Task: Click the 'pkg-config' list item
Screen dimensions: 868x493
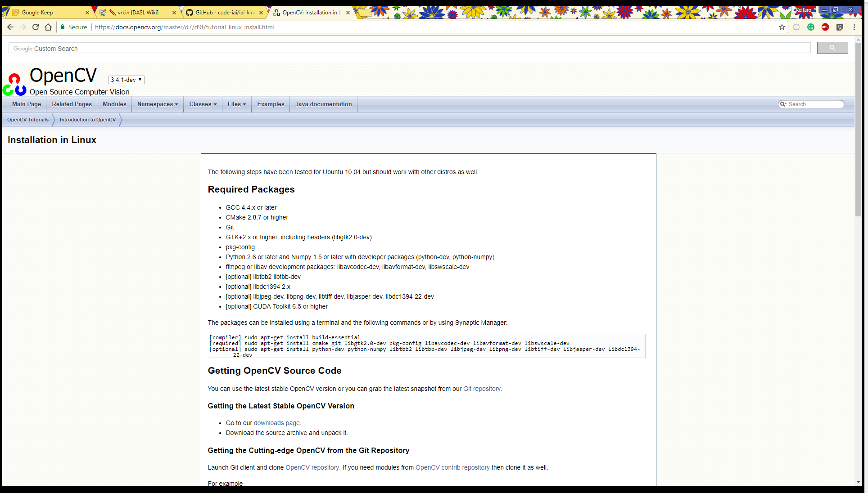Action: coord(240,247)
